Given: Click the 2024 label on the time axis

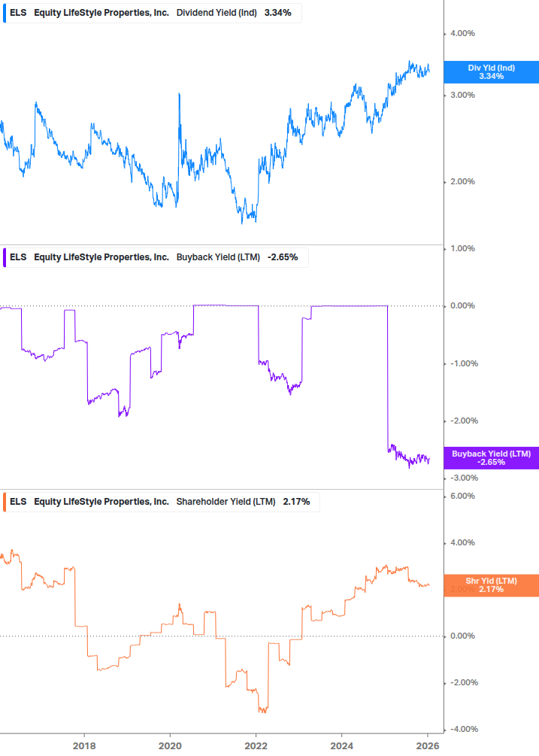Looking at the screenshot, I should pos(341,746).
